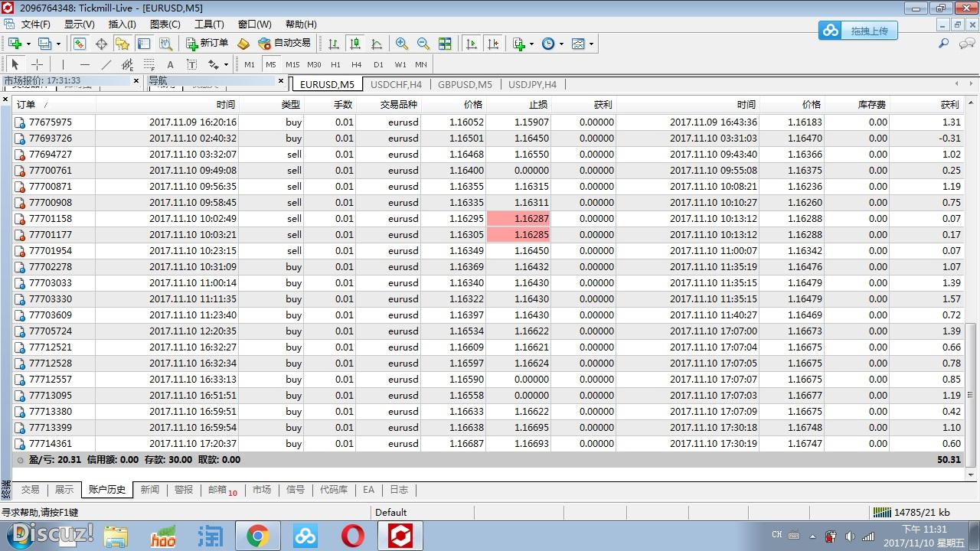Open the 图表(C) menu

(165, 24)
